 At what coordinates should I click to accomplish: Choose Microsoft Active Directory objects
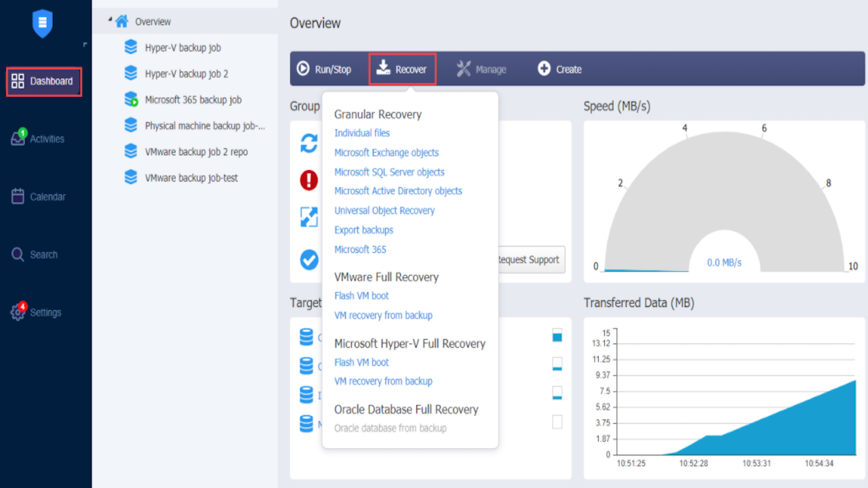pos(398,191)
